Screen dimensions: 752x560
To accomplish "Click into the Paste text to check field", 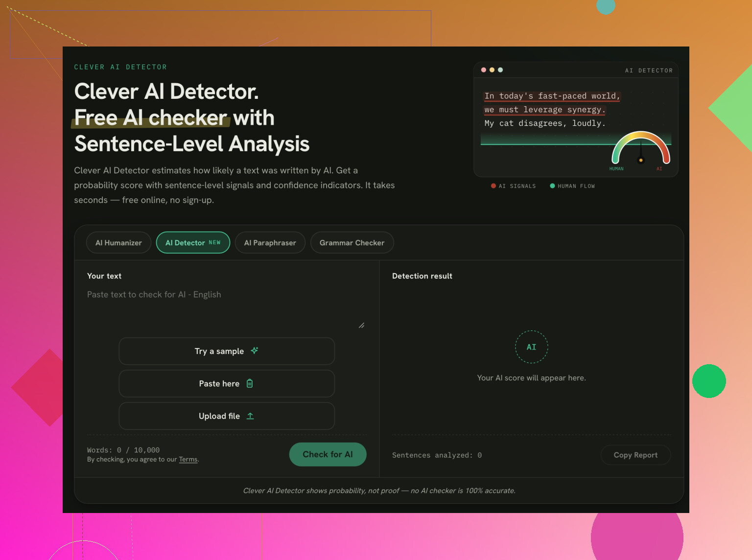I will [x=226, y=308].
